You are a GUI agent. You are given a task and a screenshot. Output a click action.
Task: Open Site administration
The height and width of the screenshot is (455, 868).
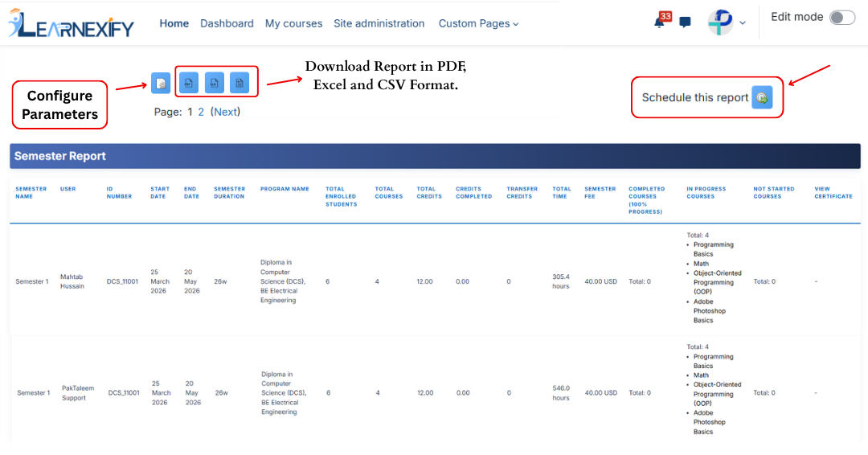(379, 23)
